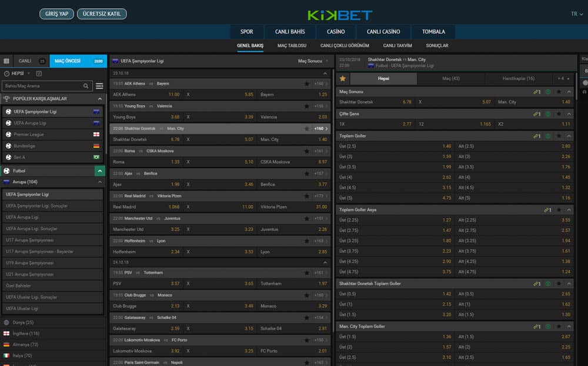Open the Maç Sonucu market dropdown
This screenshot has width=588, height=366.
[313, 61]
